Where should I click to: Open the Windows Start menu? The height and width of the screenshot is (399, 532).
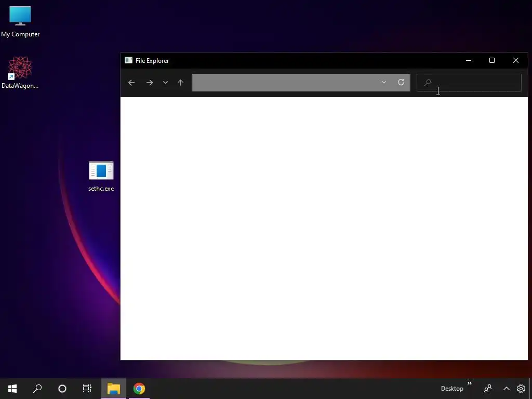(12, 389)
